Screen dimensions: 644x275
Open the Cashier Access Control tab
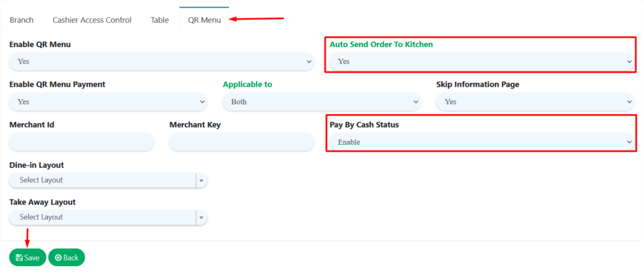92,20
